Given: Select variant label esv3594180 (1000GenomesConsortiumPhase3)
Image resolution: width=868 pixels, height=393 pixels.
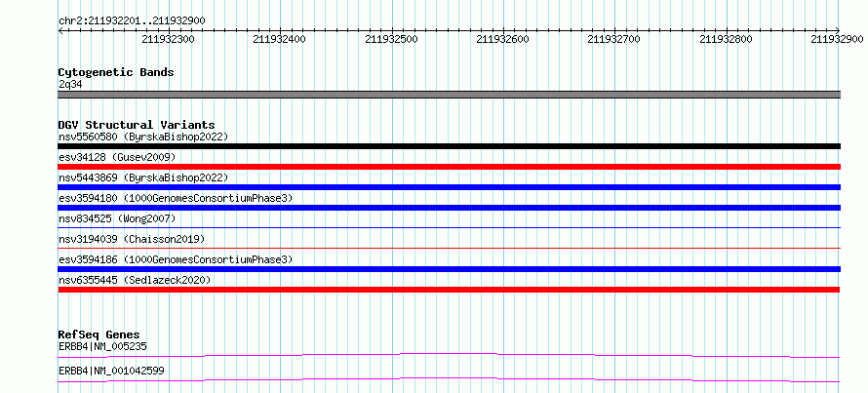Looking at the screenshot, I should [x=176, y=198].
